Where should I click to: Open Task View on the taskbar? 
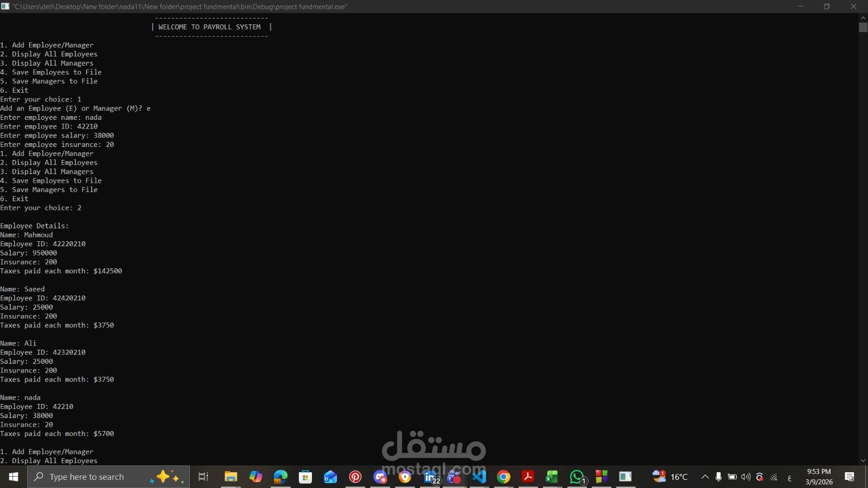coord(203,477)
